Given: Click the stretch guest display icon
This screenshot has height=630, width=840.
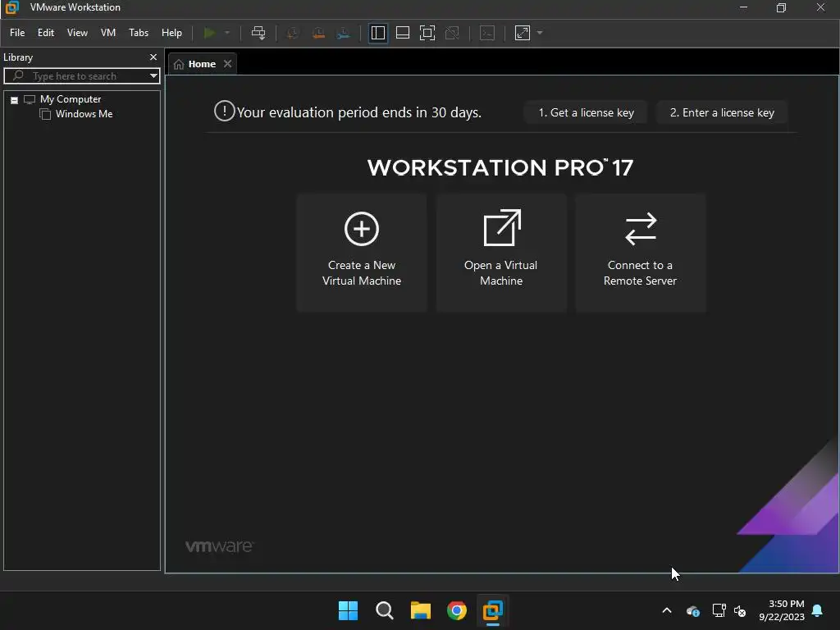Looking at the screenshot, I should pyautogui.click(x=523, y=33).
